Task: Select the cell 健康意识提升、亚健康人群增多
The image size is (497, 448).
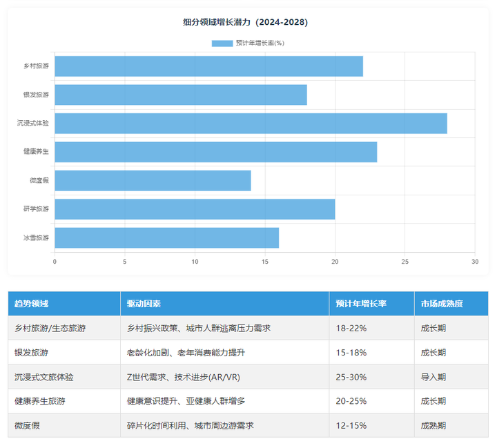Action: [x=225, y=401]
